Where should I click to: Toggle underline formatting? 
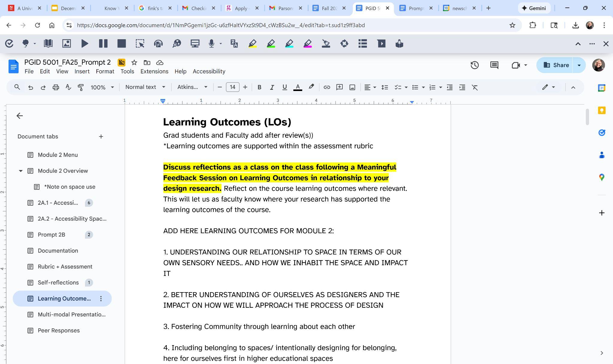click(x=284, y=87)
